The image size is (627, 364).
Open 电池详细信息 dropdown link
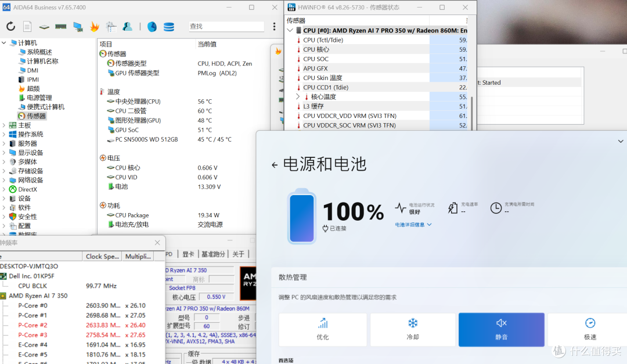coord(413,225)
